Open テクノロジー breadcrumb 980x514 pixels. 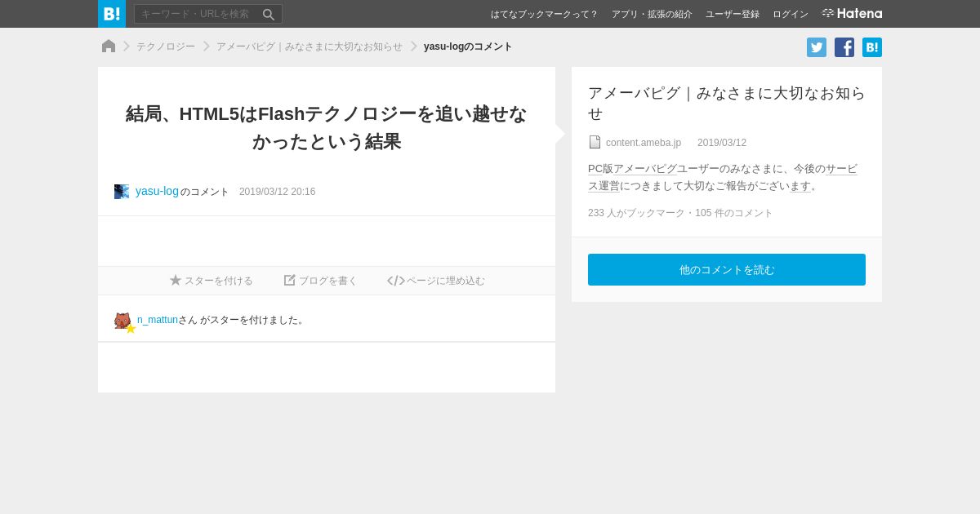click(x=166, y=47)
